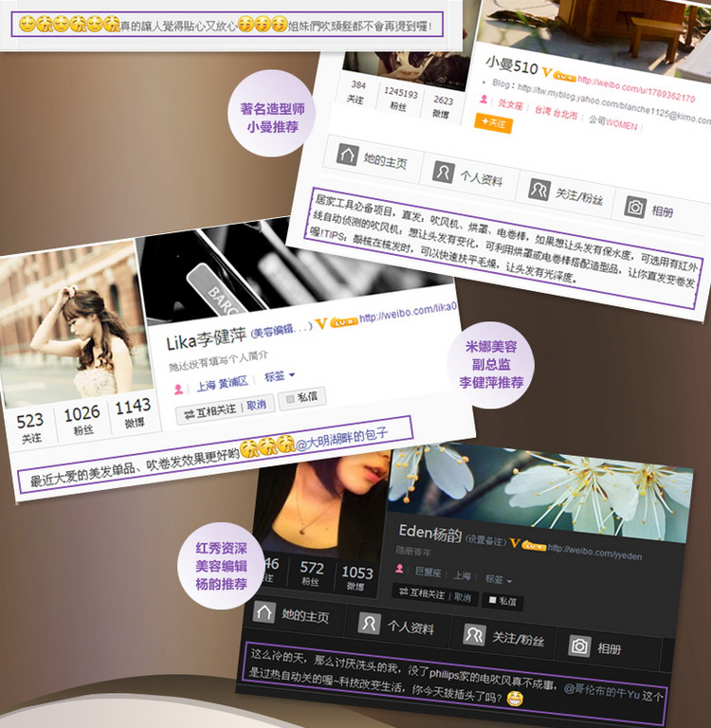This screenshot has width=711, height=728.
Task: Click the camera icon beside 相册 in 小曼510 card
Action: point(635,207)
